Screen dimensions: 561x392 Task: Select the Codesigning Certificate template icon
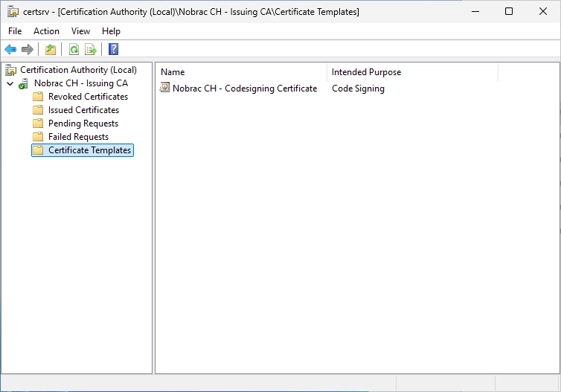[164, 88]
